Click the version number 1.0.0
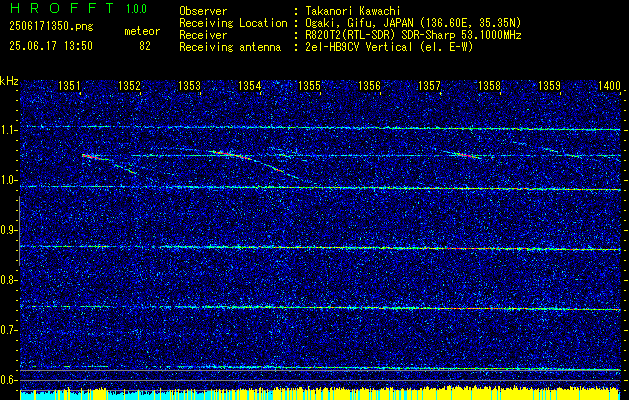 tap(136, 9)
